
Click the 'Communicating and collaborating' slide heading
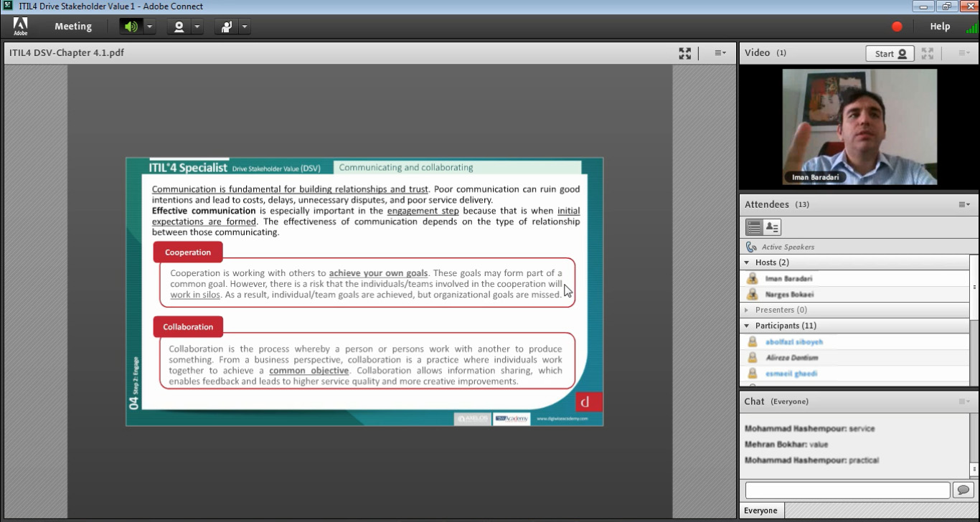point(406,168)
